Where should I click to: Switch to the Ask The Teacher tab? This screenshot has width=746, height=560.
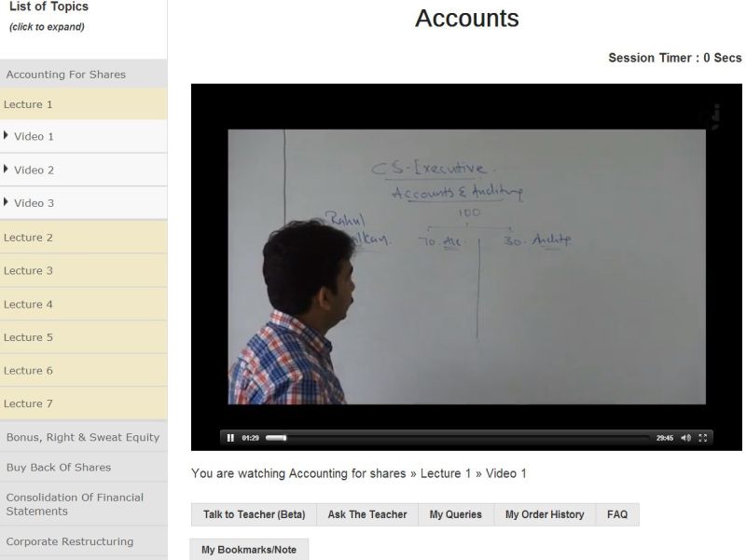click(x=367, y=514)
